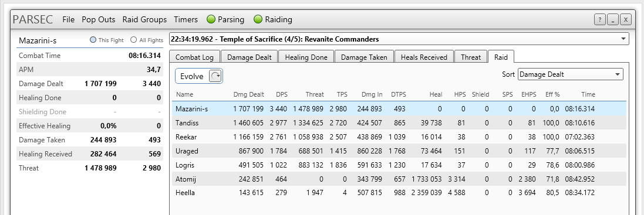Viewport: 644px width, 215px height.
Task: Select the All Fights radio button
Action: pos(133,40)
